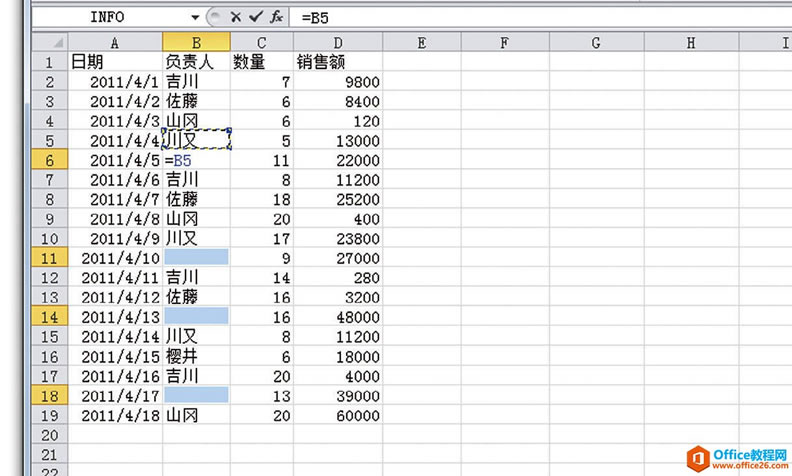This screenshot has height=476, width=792.
Task: Click the 山冈 cell in row 19
Action: point(196,415)
